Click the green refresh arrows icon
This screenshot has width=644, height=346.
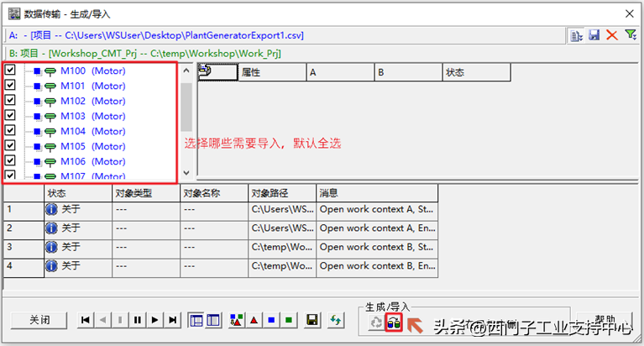pos(336,320)
